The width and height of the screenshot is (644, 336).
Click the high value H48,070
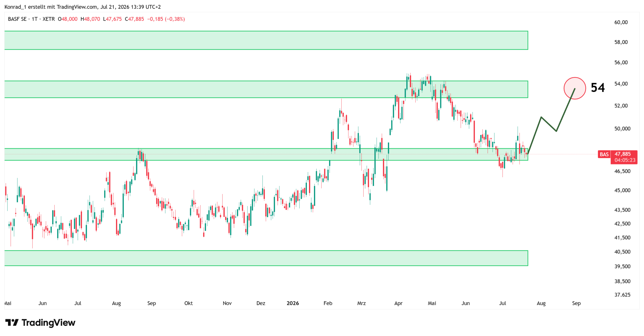tap(90, 19)
